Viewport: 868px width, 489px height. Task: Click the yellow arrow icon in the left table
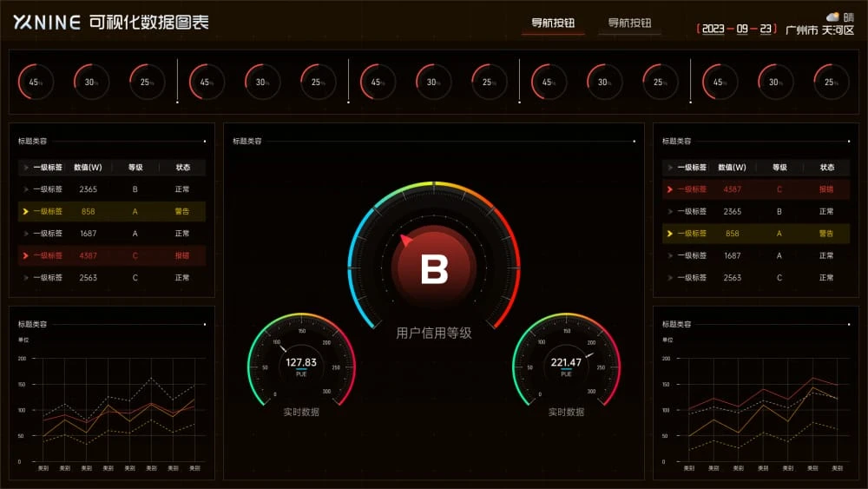(25, 211)
